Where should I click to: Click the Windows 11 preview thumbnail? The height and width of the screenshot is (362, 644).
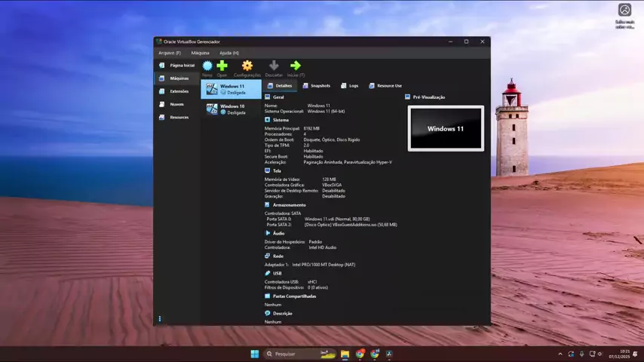click(446, 128)
